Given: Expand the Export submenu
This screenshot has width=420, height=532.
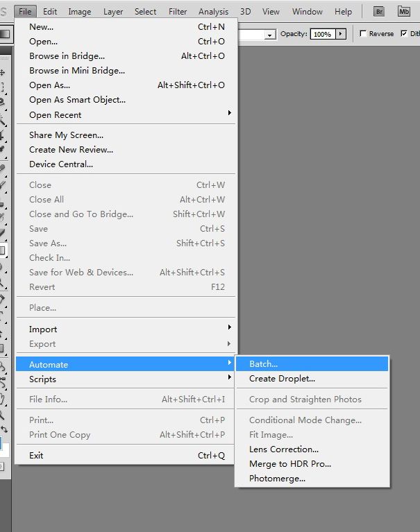Looking at the screenshot, I should pyautogui.click(x=126, y=344).
